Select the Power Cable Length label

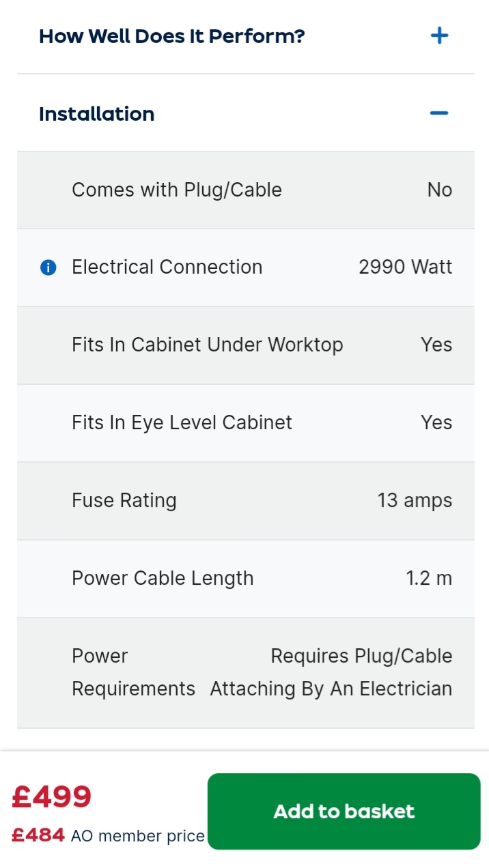point(163,578)
